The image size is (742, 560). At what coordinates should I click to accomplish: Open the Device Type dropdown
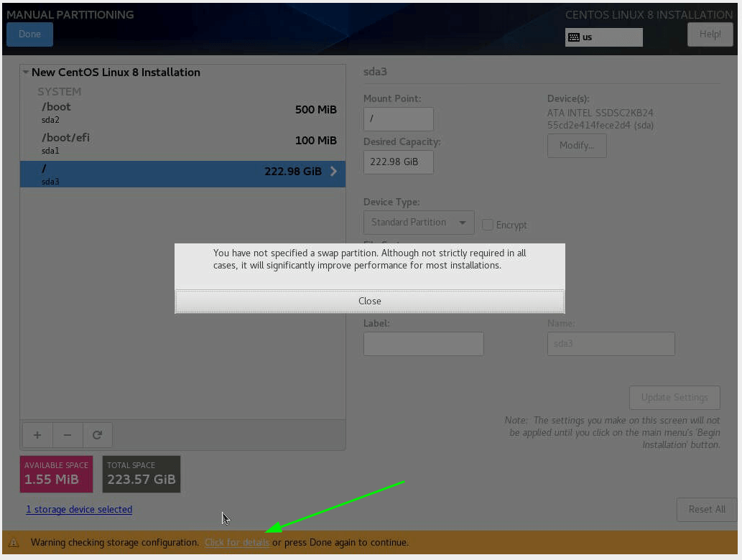pyautogui.click(x=419, y=223)
